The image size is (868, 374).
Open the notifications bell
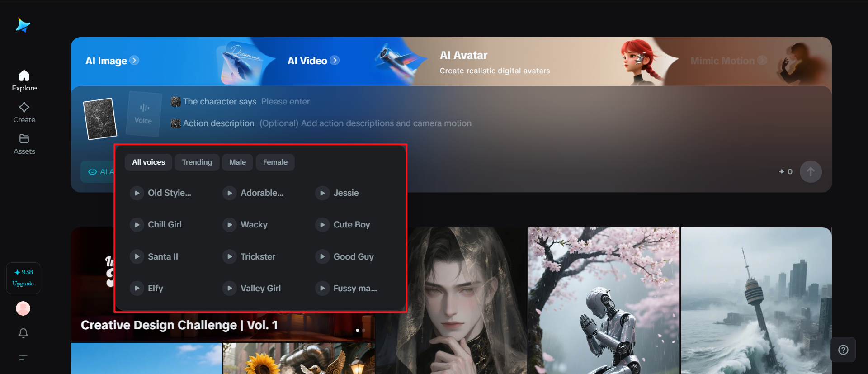[23, 333]
